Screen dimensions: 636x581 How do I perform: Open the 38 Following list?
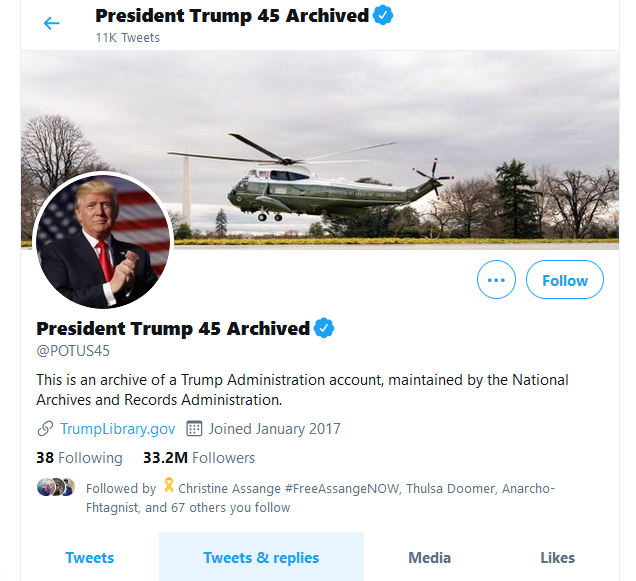79,458
